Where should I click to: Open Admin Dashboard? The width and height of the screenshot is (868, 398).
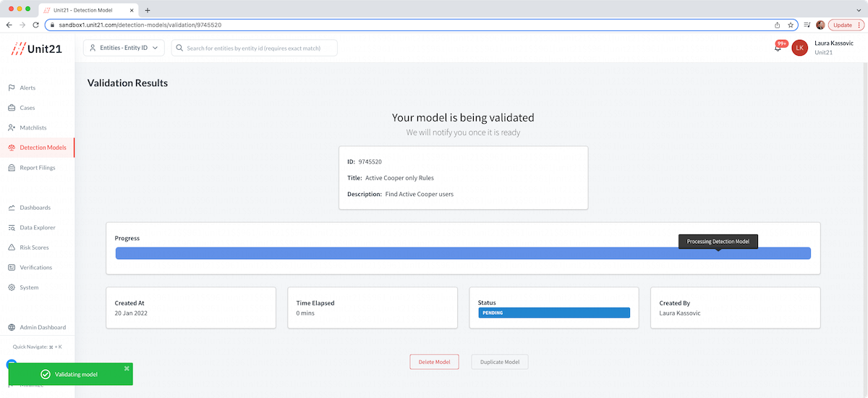click(x=43, y=327)
